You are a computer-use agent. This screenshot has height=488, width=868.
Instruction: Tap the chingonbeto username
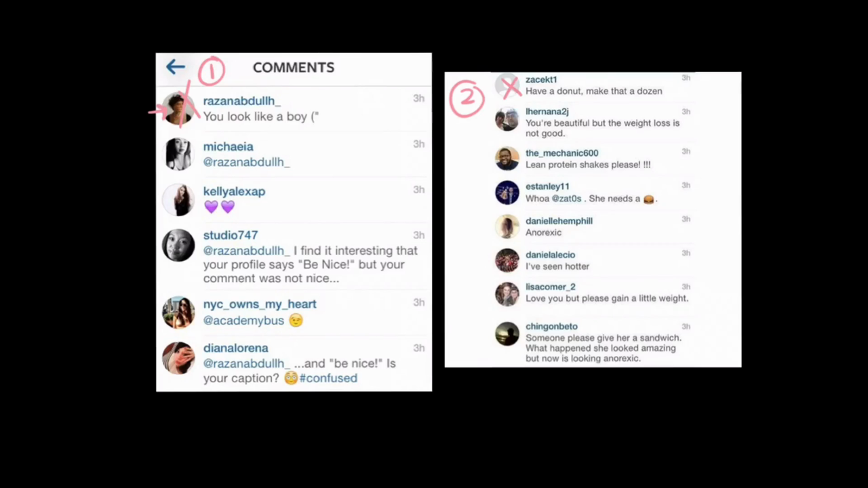coord(551,326)
